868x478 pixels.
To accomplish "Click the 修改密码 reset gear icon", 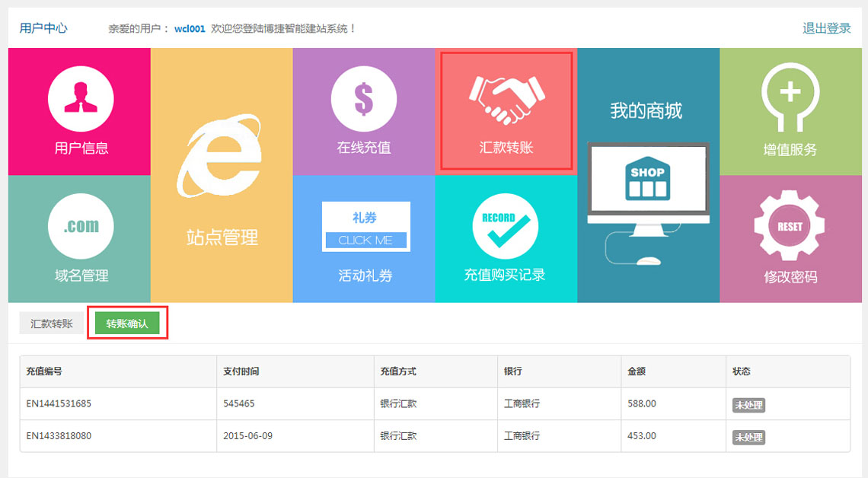I will click(790, 226).
